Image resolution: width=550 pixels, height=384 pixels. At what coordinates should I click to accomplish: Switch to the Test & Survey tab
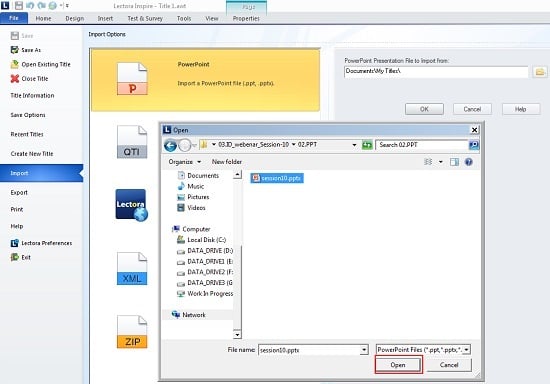pyautogui.click(x=145, y=18)
